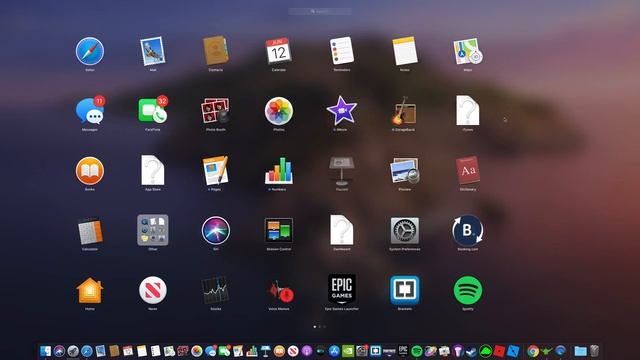The image size is (640, 360).
Task: Launch Mail from the Launchpad grid
Action: pyautogui.click(x=153, y=51)
